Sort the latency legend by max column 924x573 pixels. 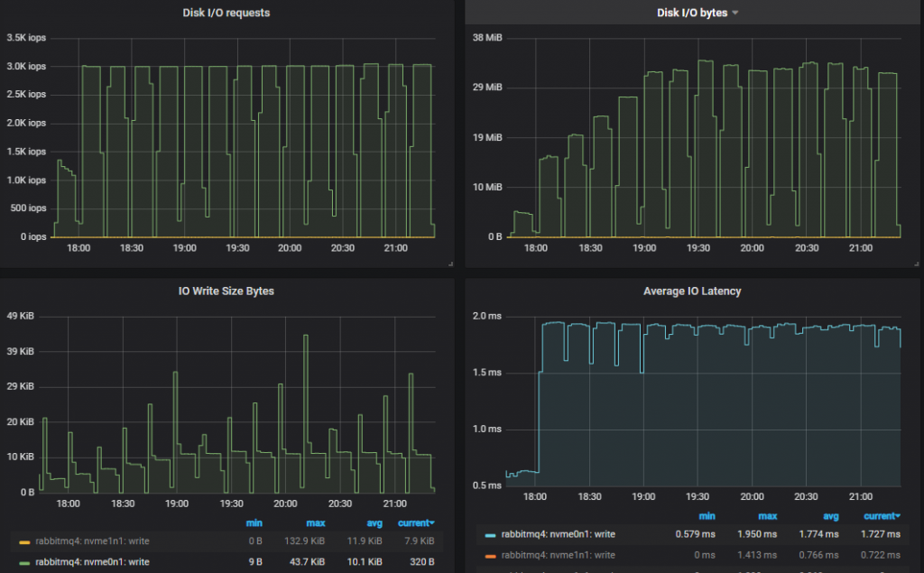coord(767,516)
